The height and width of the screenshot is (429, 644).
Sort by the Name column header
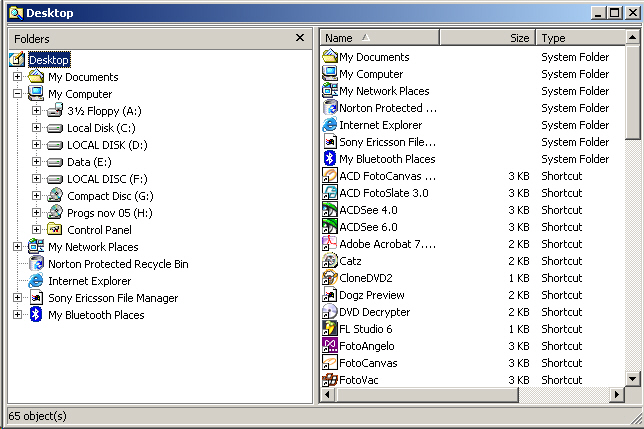point(380,38)
